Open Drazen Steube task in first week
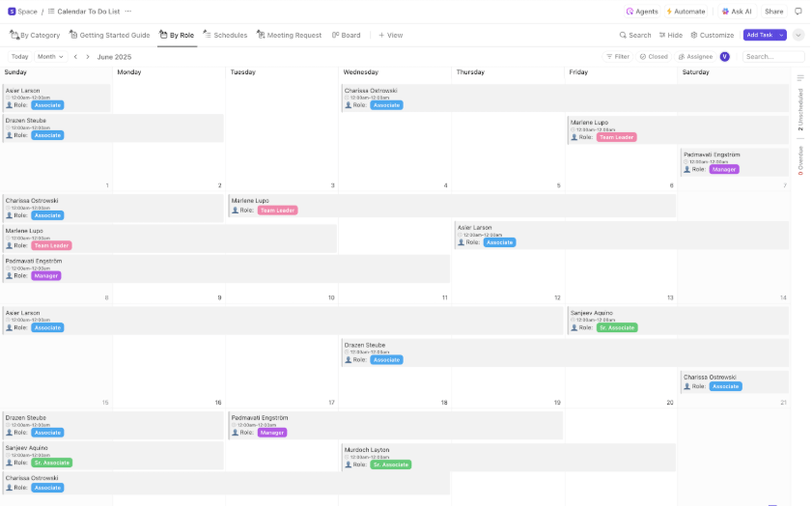This screenshot has width=812, height=506. tap(113, 127)
